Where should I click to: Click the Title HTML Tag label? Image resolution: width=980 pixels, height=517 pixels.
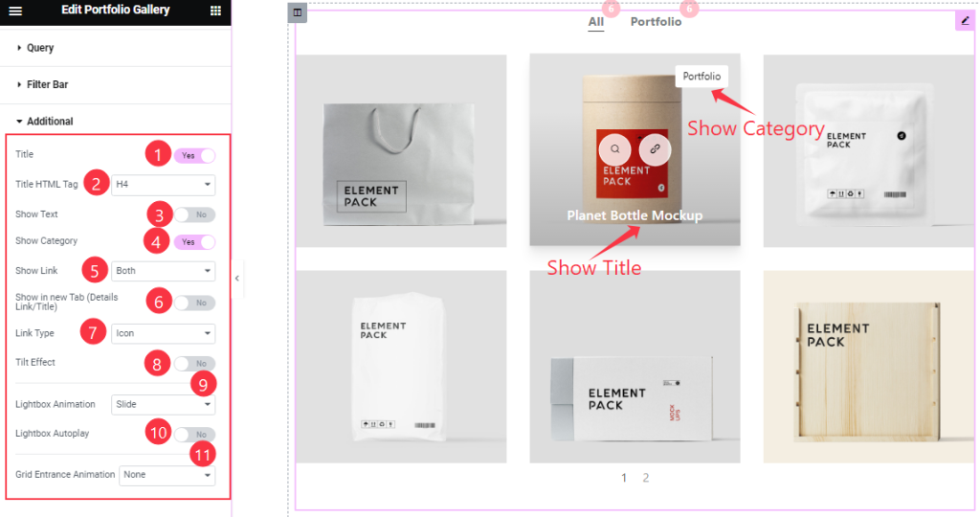[x=47, y=185]
